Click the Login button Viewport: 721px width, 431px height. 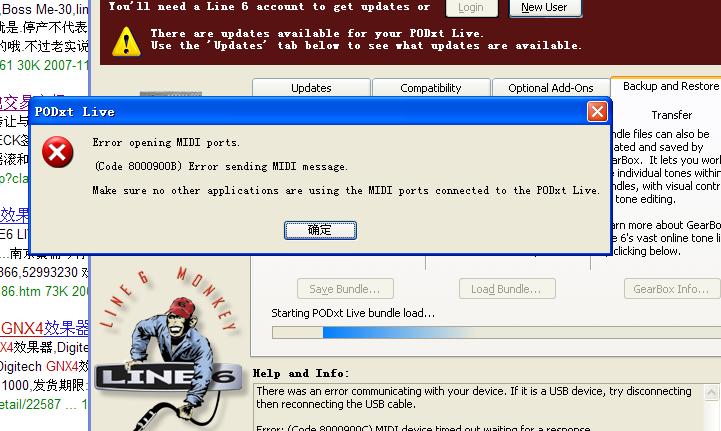pos(471,8)
